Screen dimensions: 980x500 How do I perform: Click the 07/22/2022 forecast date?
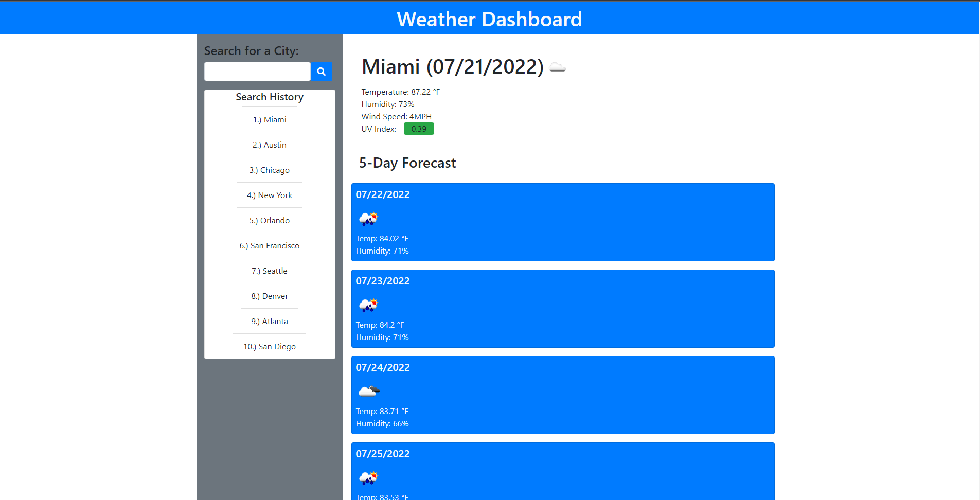tap(383, 194)
